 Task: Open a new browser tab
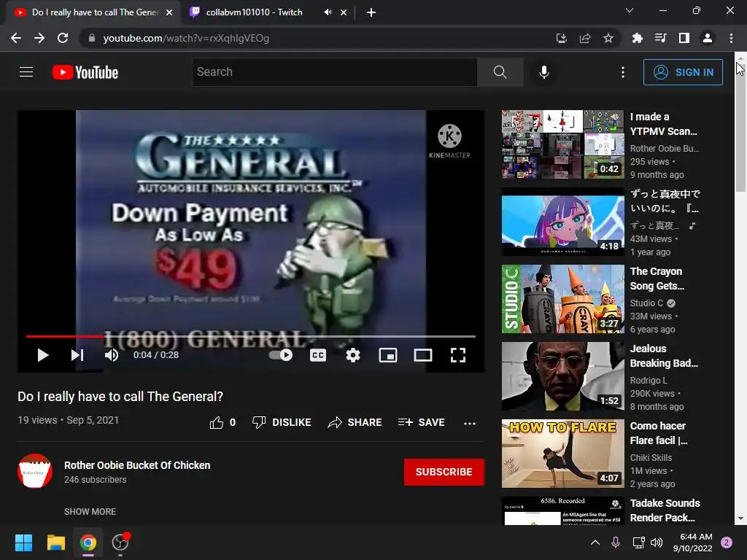click(371, 12)
